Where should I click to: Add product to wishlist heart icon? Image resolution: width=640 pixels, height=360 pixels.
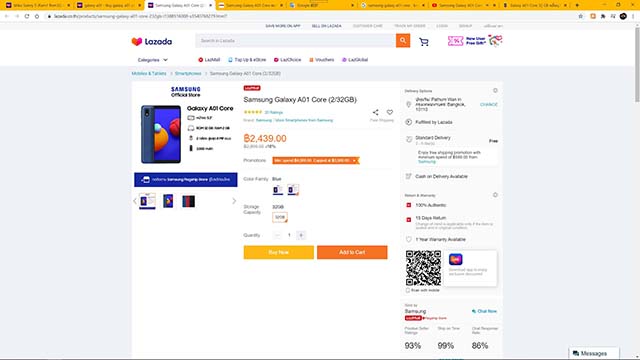390,112
